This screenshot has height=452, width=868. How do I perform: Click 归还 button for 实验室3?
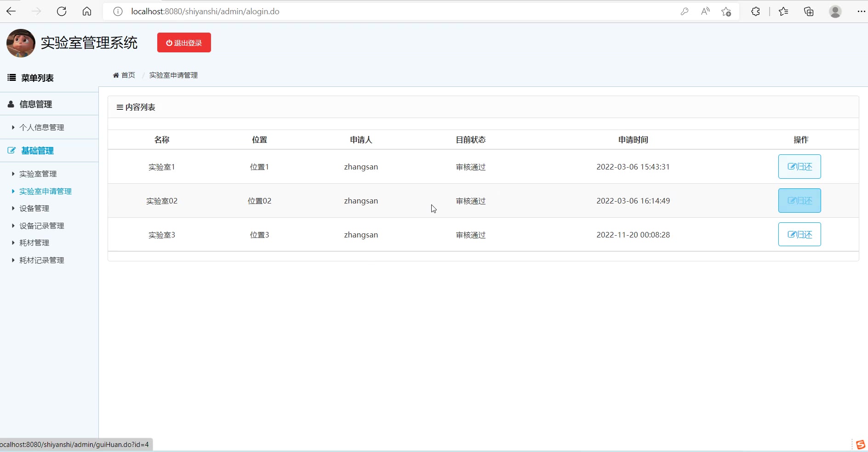click(x=799, y=235)
